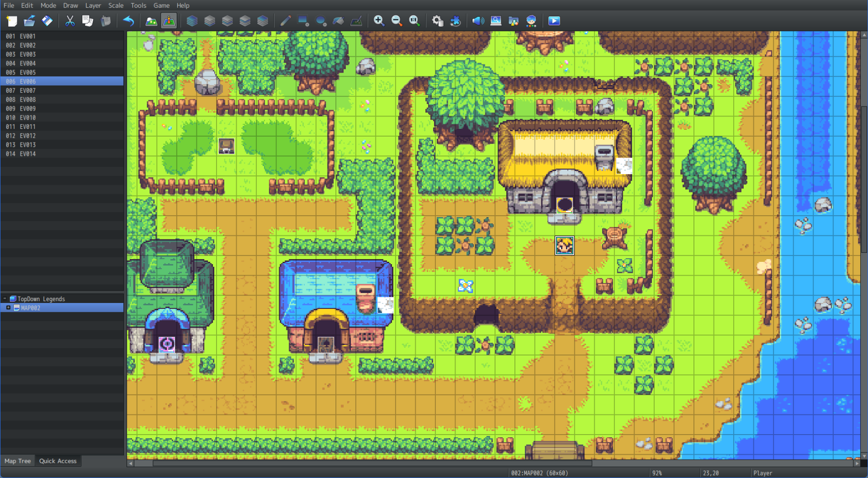Select the first layer stack icon

pos(192,21)
